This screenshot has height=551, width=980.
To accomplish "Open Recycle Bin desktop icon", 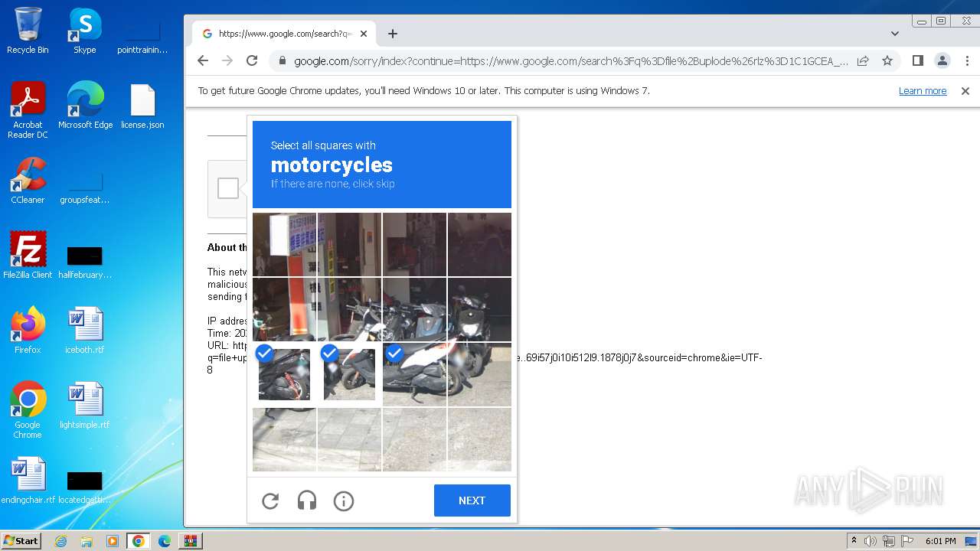I will pos(28,31).
